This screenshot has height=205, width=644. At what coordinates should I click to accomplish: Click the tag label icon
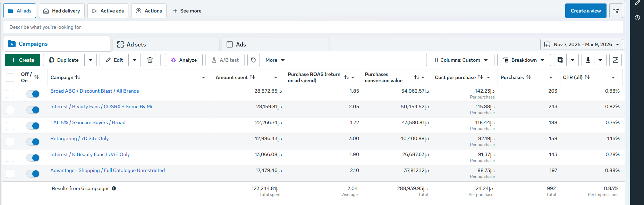tap(254, 60)
